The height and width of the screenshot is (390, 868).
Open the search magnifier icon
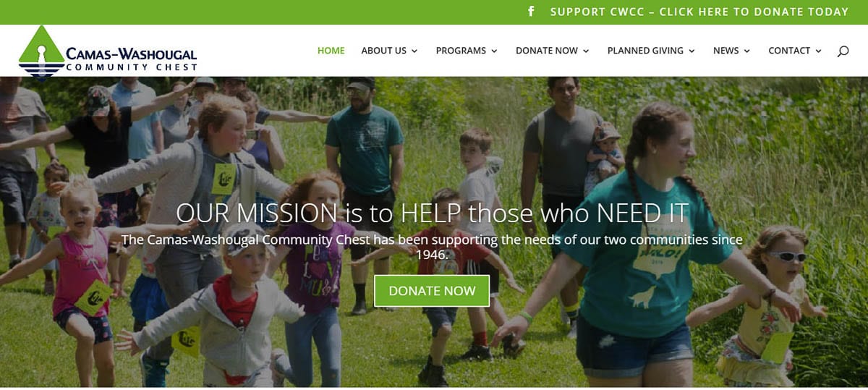(x=843, y=51)
